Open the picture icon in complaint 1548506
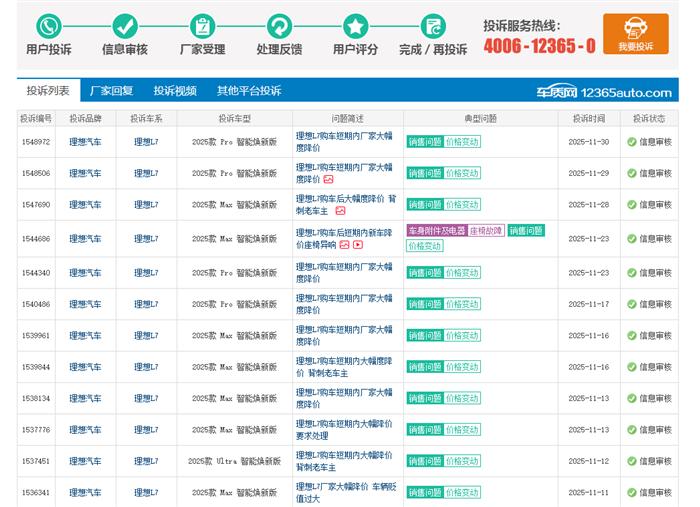Viewport: 700px width, 507px height. 329,179
